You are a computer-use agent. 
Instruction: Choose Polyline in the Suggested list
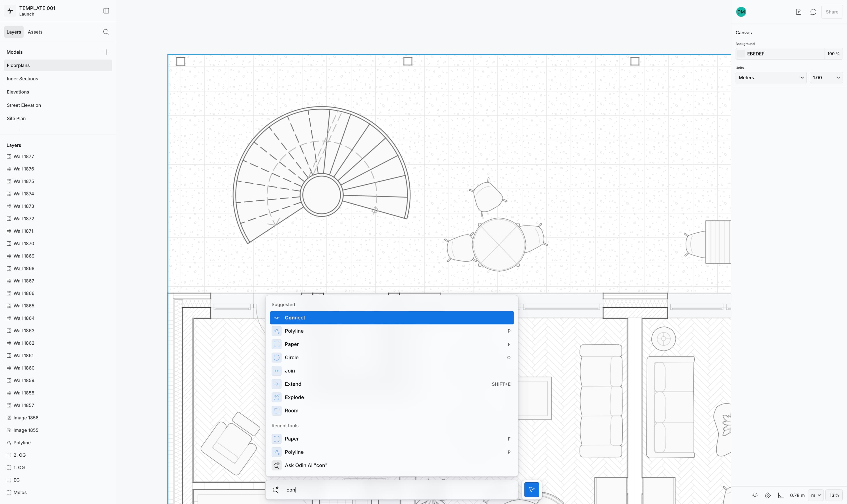coord(392,331)
